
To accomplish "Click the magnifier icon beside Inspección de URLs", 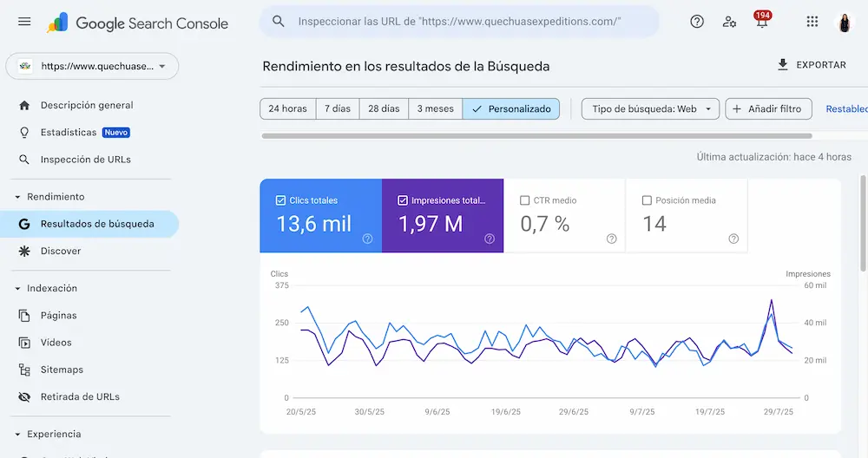I will pyautogui.click(x=24, y=160).
